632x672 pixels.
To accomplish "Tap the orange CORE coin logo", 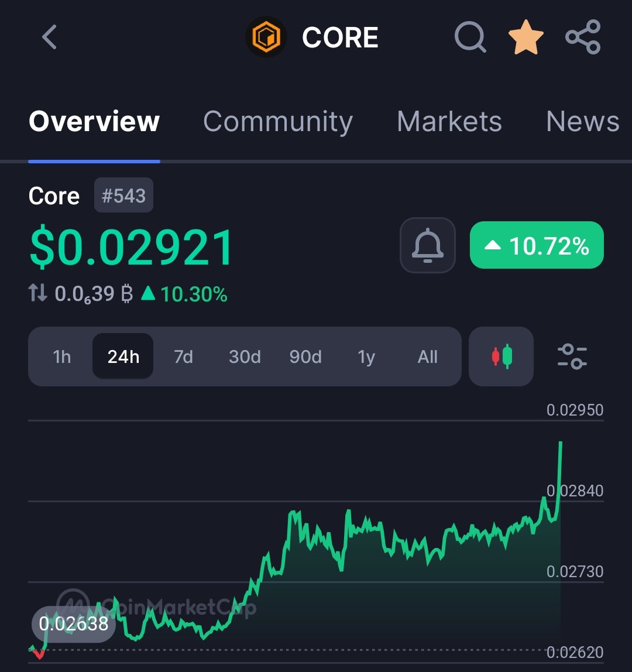I will pos(266,37).
